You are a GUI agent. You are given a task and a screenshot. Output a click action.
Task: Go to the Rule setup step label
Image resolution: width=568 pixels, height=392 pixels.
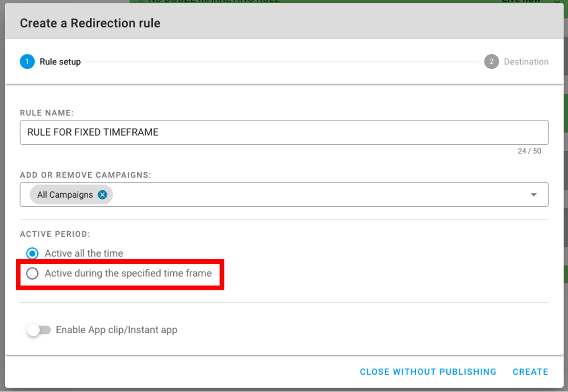click(60, 62)
